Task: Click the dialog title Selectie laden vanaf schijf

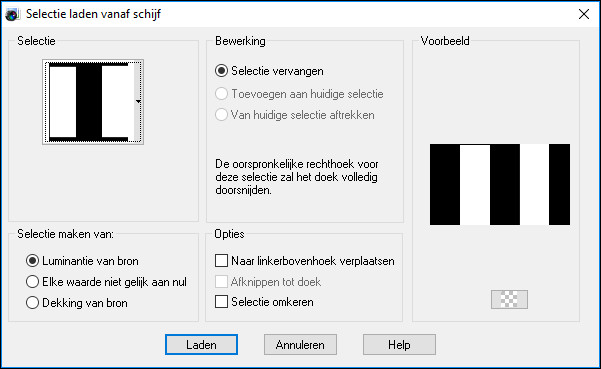Action: coord(93,14)
